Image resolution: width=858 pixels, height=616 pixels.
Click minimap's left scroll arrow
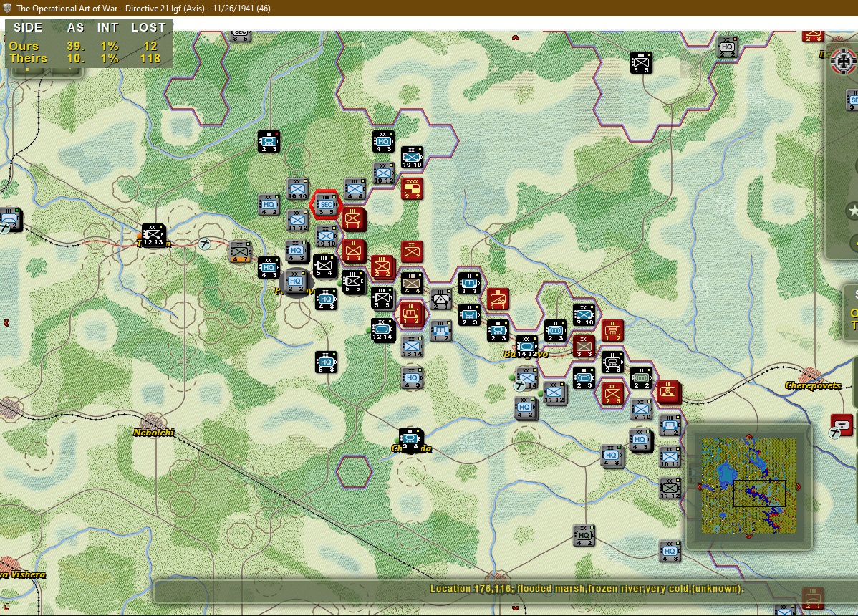click(x=699, y=486)
